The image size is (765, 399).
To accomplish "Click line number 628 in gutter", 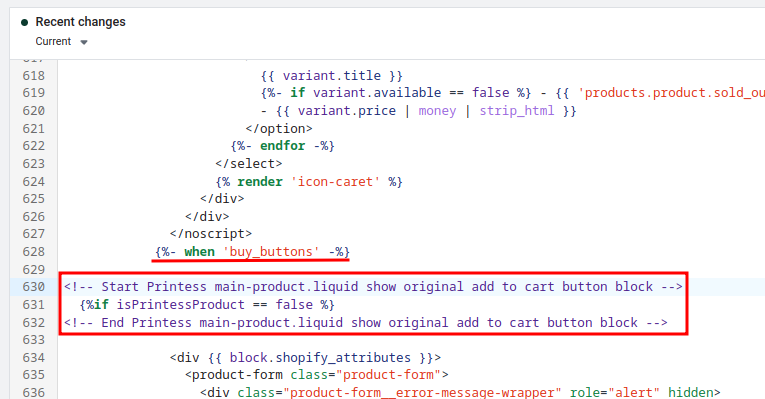I will pos(34,252).
